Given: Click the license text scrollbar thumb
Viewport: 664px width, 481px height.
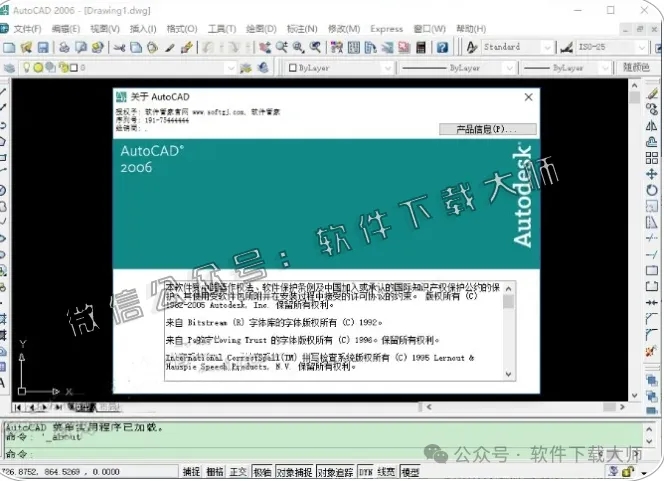Looking at the screenshot, I should (x=509, y=302).
